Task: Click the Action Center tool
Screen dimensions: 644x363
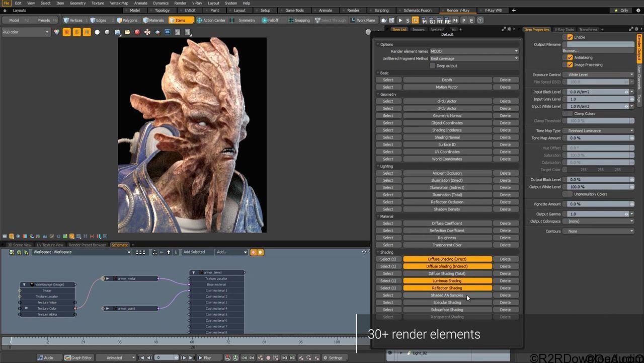Action: [211, 20]
